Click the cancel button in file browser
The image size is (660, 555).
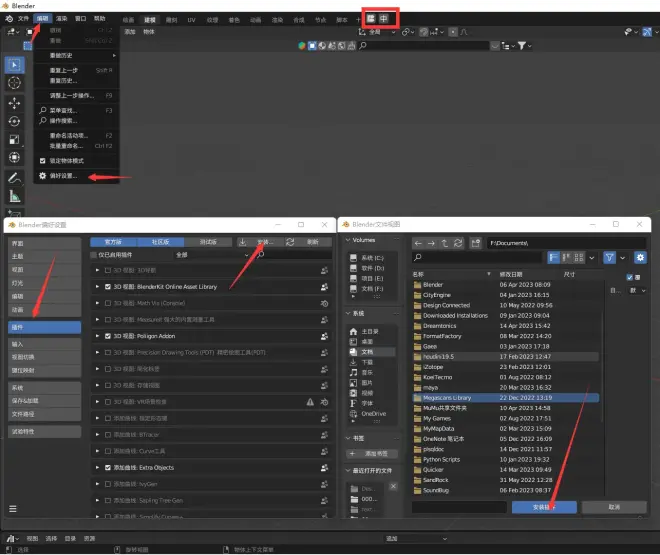[614, 507]
